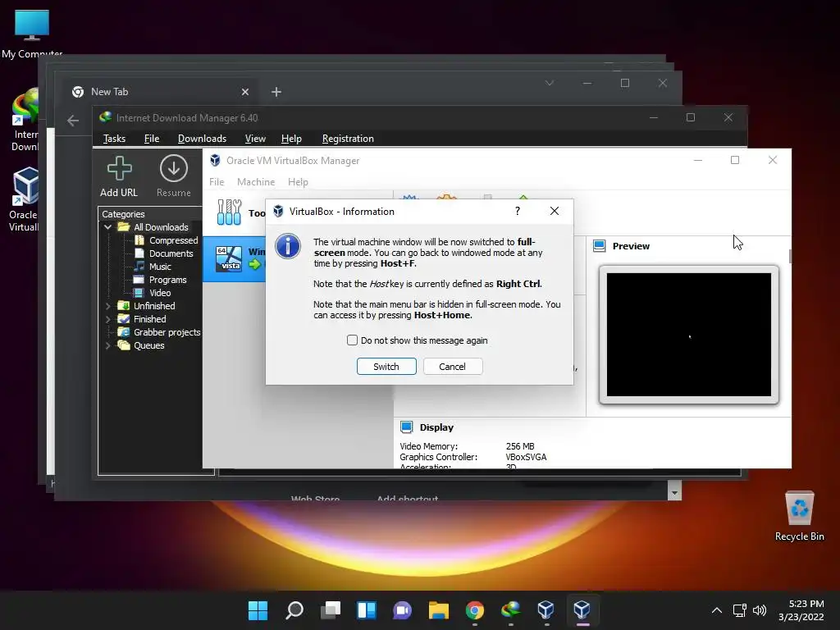Image resolution: width=840 pixels, height=630 pixels.
Task: Open Widgets on the taskbar
Action: point(367,609)
